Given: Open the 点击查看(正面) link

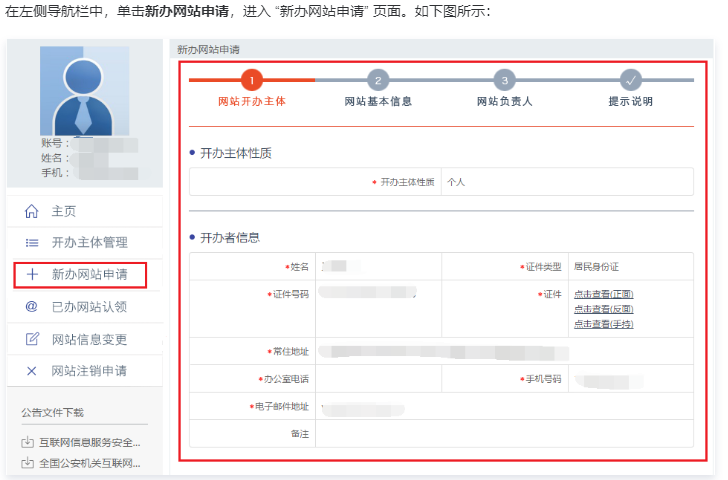Looking at the screenshot, I should (x=603, y=294).
